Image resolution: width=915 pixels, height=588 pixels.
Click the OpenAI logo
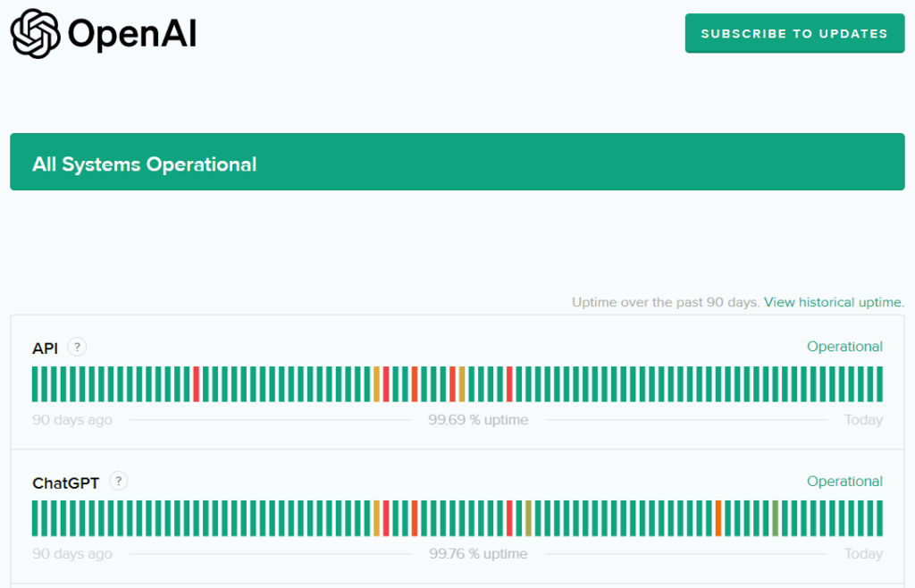[104, 34]
